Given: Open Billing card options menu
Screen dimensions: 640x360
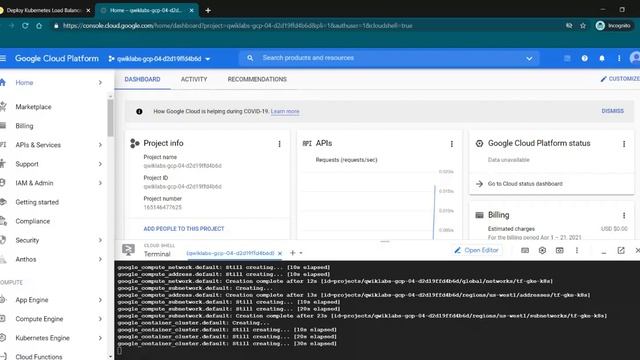Looking at the screenshot, I should pos(624,215).
